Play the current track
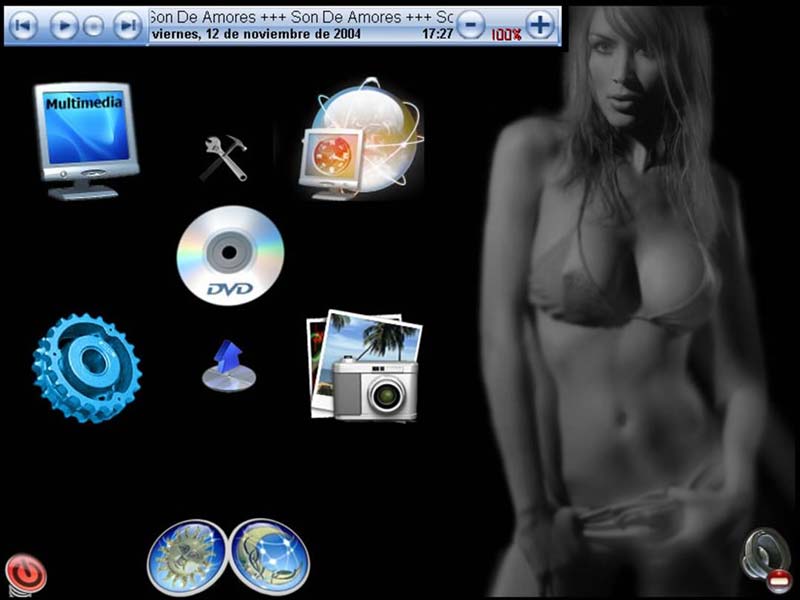 click(x=63, y=26)
